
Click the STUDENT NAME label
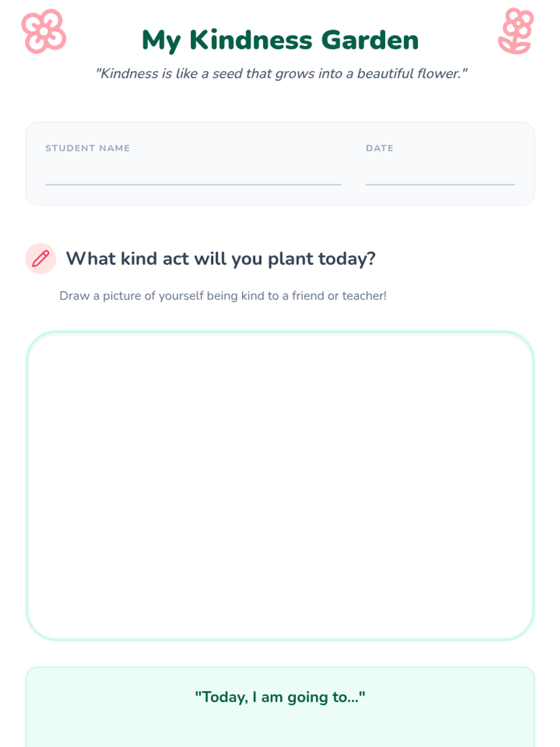88,148
